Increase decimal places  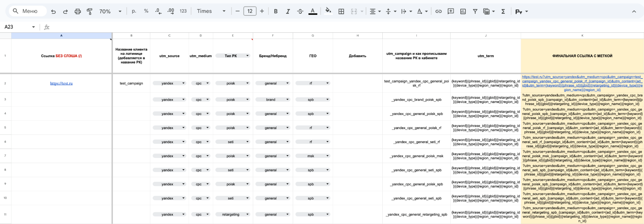171,11
